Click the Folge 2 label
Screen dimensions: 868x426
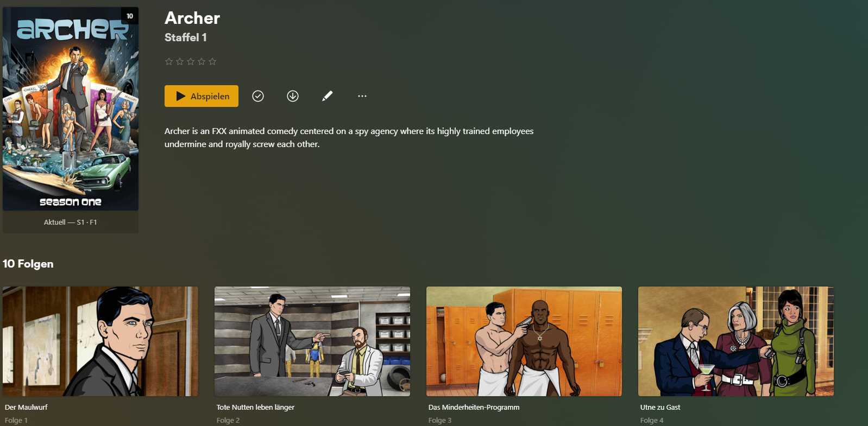coord(228,420)
